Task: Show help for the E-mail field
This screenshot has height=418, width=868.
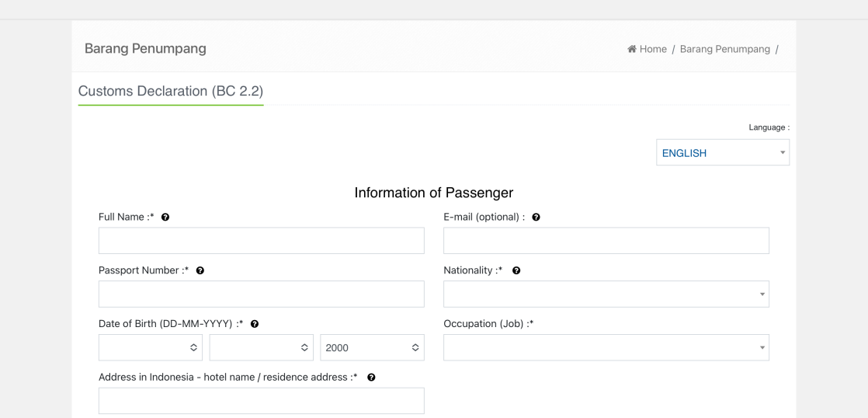Action: point(536,217)
